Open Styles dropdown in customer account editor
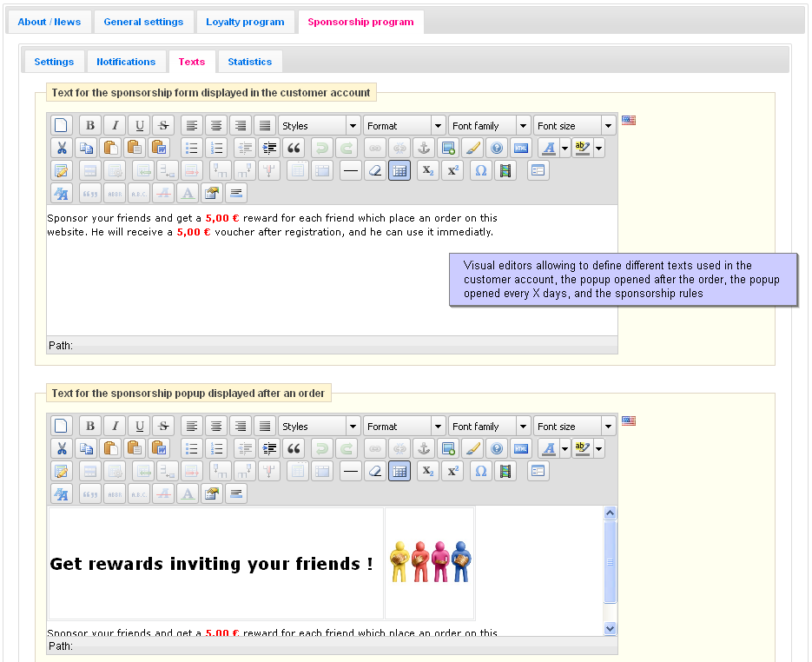 [319, 125]
